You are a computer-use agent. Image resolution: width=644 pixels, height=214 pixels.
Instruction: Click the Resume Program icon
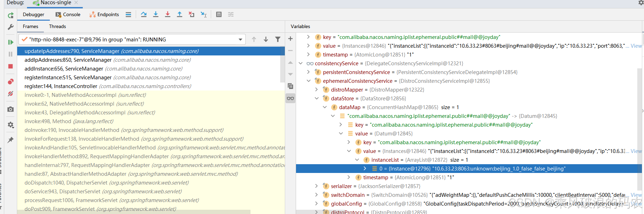pyautogui.click(x=11, y=42)
